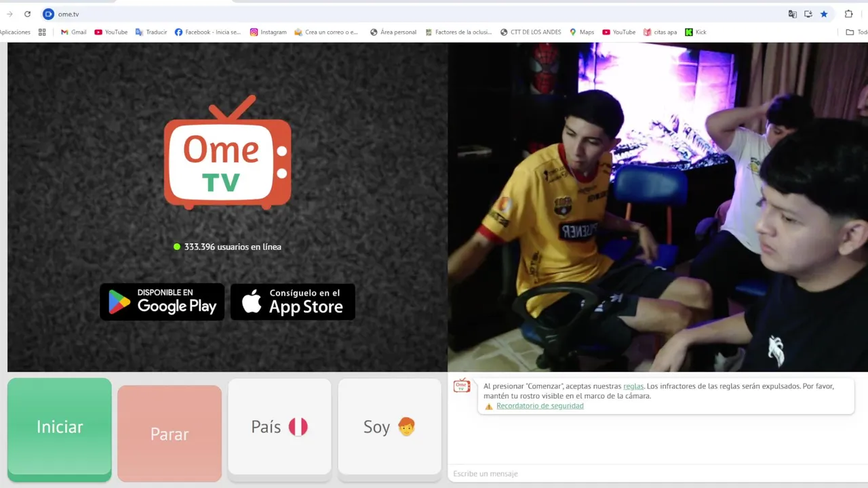
Task: Click the webcam video preview
Action: pyautogui.click(x=658, y=207)
